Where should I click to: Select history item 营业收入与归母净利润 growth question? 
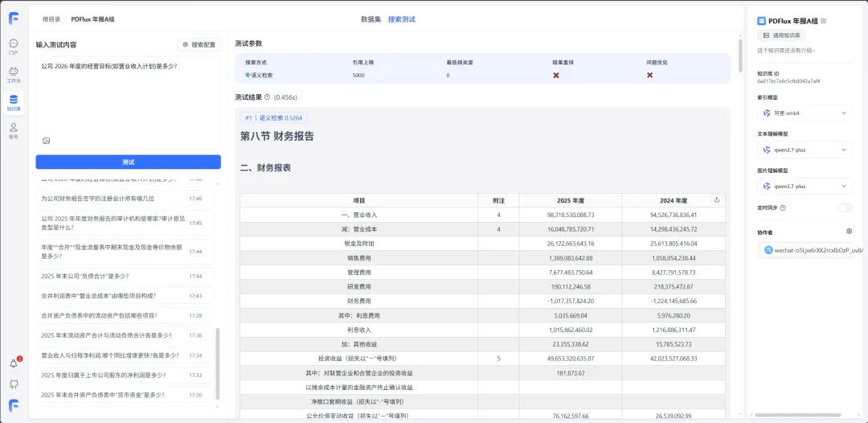point(125,355)
